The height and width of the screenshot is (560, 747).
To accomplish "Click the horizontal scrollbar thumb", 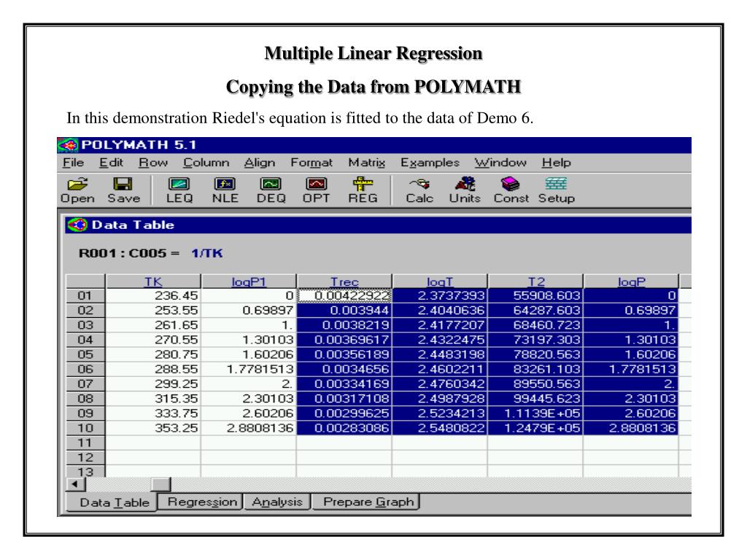I will 160,484.
